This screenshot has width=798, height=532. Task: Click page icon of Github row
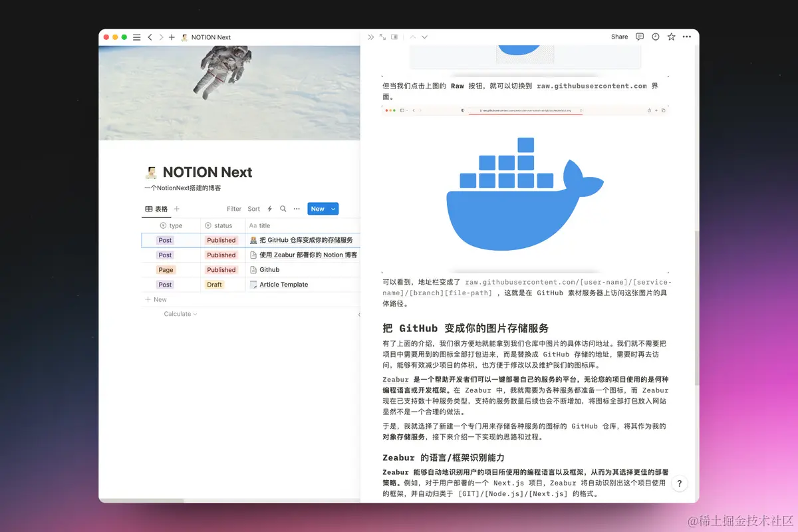pos(253,269)
